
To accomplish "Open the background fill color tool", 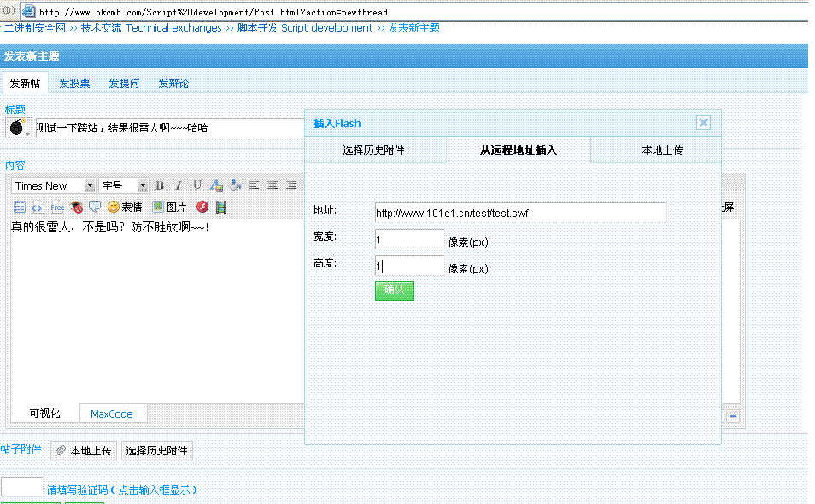I will [x=235, y=186].
